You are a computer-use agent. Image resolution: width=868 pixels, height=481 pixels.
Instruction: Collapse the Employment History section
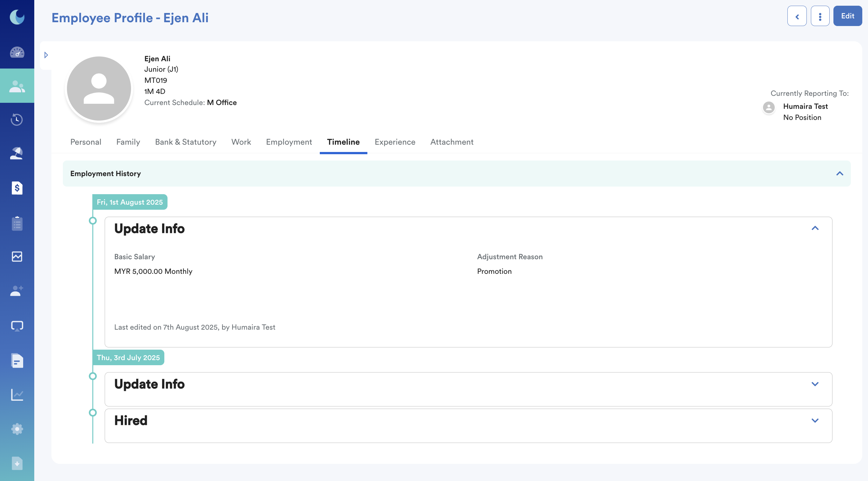(x=839, y=174)
